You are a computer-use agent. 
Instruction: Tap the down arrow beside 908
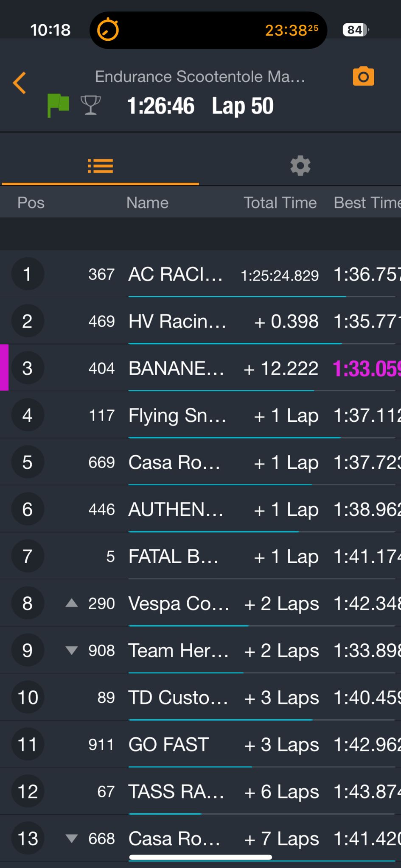[72, 650]
